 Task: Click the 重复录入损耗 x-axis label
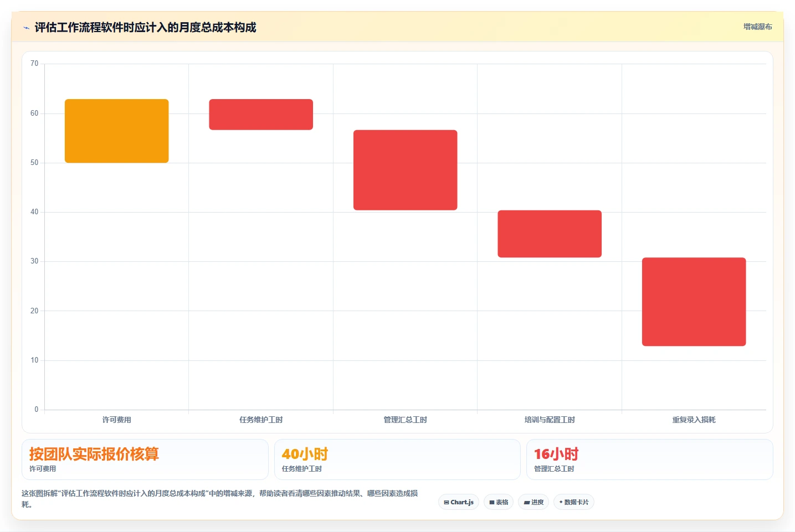pos(694,420)
